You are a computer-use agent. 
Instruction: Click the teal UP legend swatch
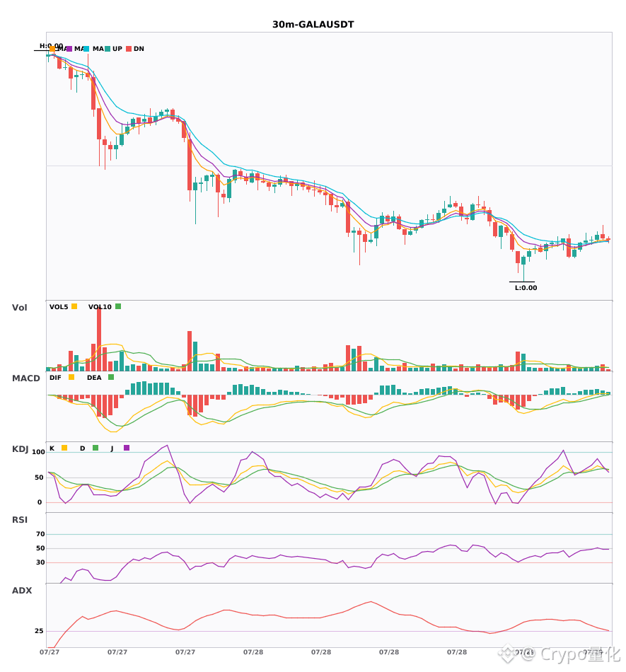108,49
